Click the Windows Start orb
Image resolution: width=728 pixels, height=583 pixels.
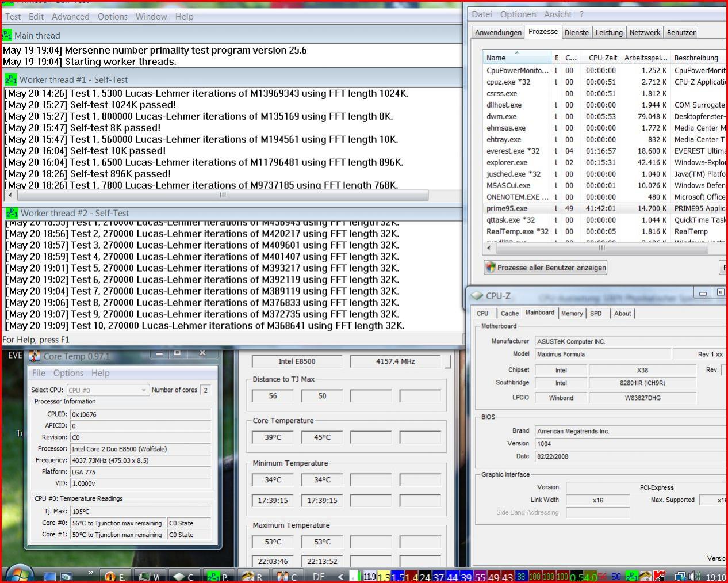tap(20, 574)
